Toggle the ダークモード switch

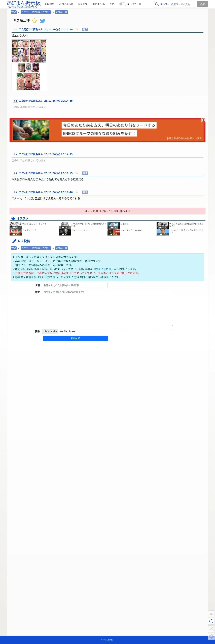[122, 4]
